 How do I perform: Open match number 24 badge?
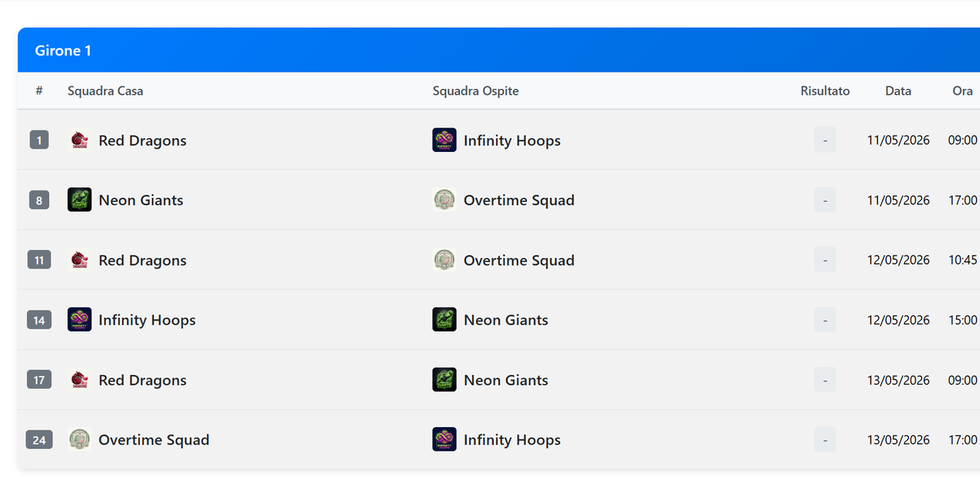(39, 440)
